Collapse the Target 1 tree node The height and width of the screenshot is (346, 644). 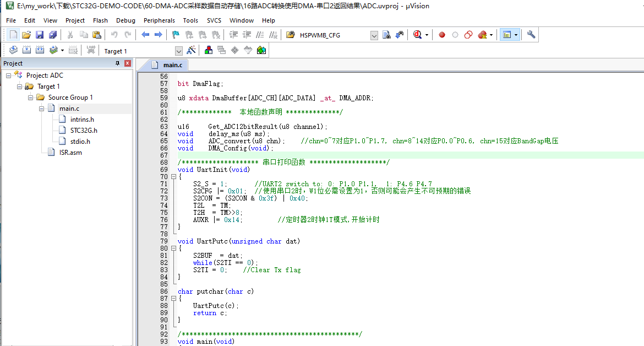point(19,86)
